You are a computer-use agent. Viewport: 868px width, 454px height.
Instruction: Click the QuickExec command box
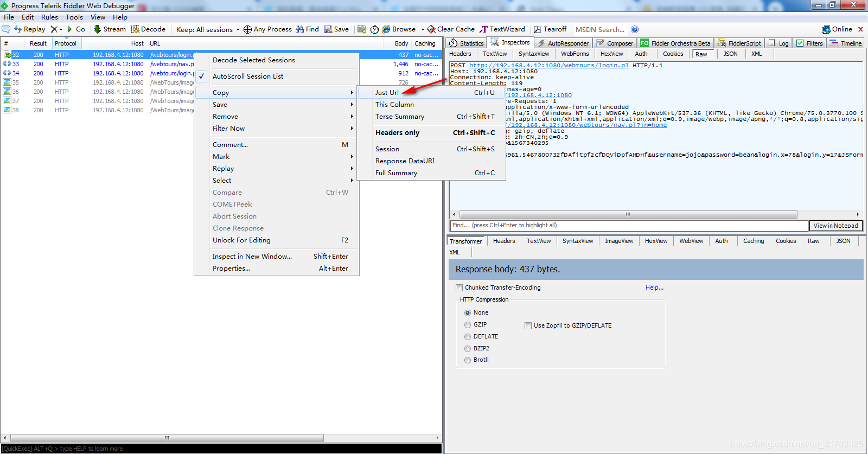[221, 449]
